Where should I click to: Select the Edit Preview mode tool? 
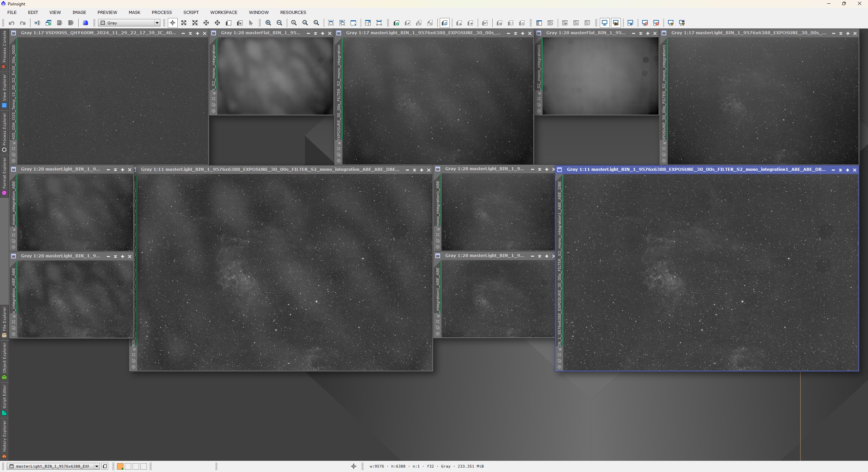[240, 23]
